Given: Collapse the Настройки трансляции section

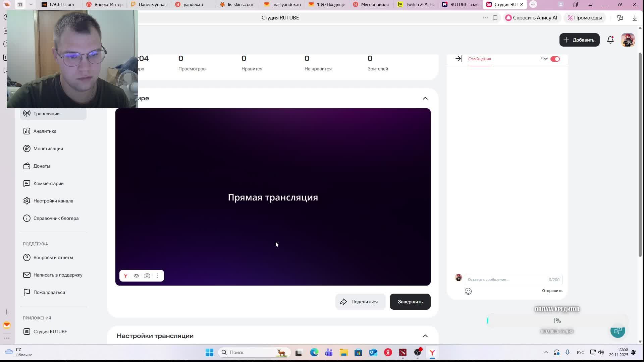Looking at the screenshot, I should 425,336.
